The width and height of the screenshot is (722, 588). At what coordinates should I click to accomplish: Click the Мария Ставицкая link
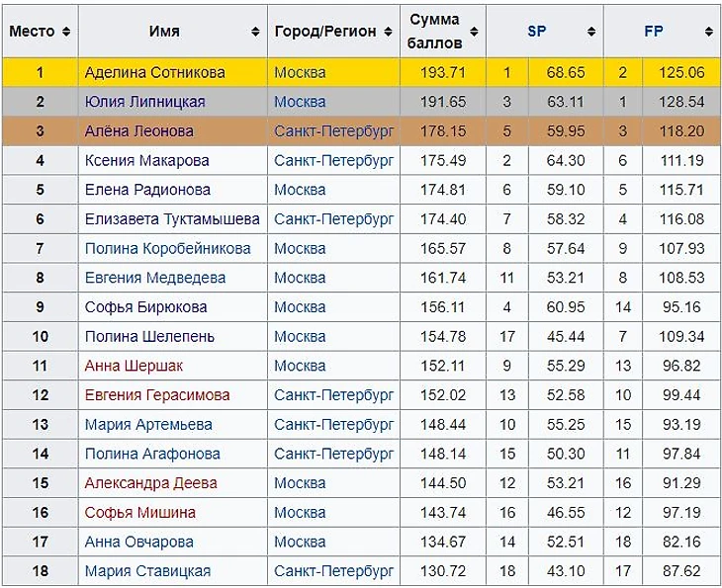147,571
